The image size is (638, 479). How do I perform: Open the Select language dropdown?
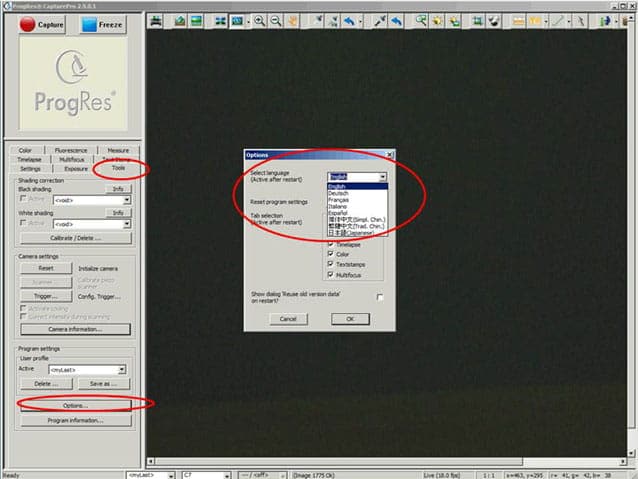click(x=381, y=177)
